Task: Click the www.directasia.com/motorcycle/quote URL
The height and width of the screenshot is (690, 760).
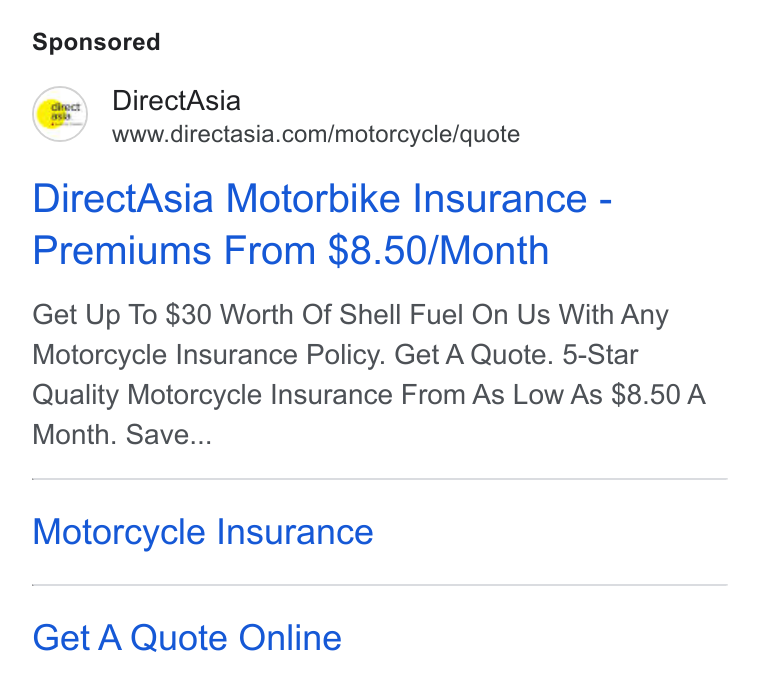Action: click(316, 134)
